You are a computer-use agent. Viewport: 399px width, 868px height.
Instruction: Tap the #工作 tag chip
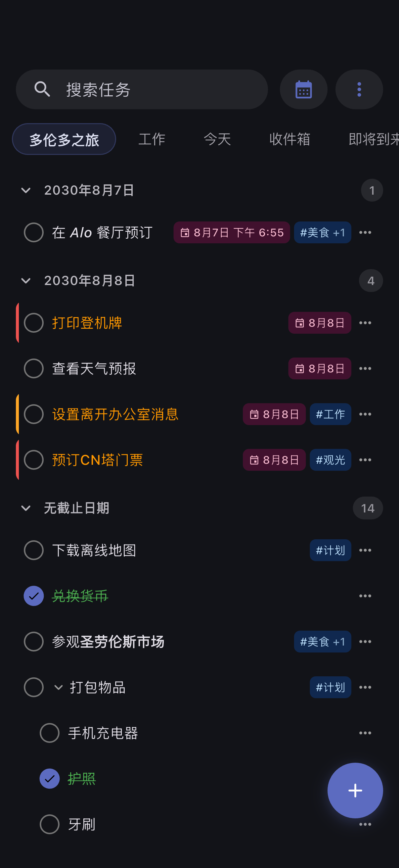click(330, 414)
